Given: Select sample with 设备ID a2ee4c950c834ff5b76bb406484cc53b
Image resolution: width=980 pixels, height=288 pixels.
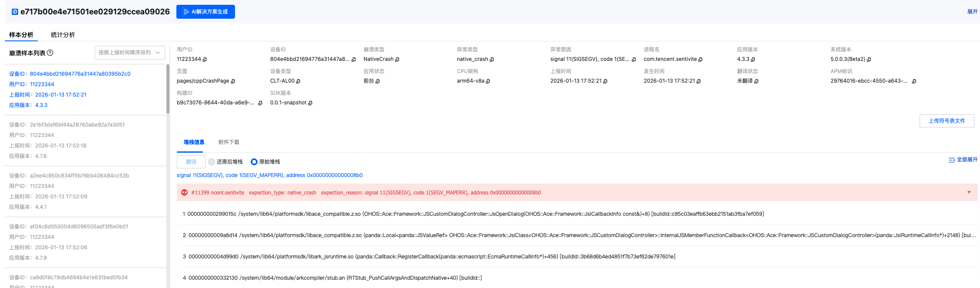Looking at the screenshot, I should tap(86, 191).
